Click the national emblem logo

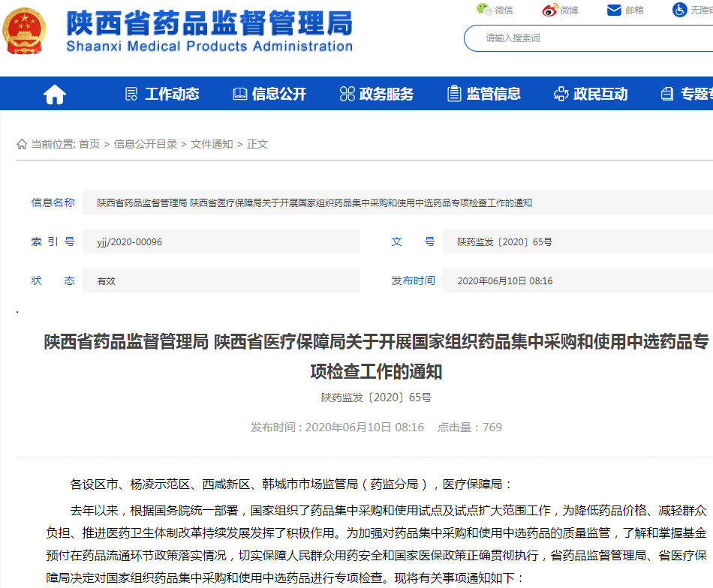tap(24, 31)
